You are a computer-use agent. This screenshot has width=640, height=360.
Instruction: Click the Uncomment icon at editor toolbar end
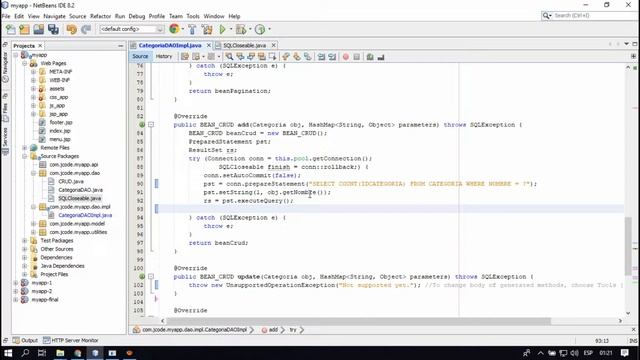click(381, 57)
